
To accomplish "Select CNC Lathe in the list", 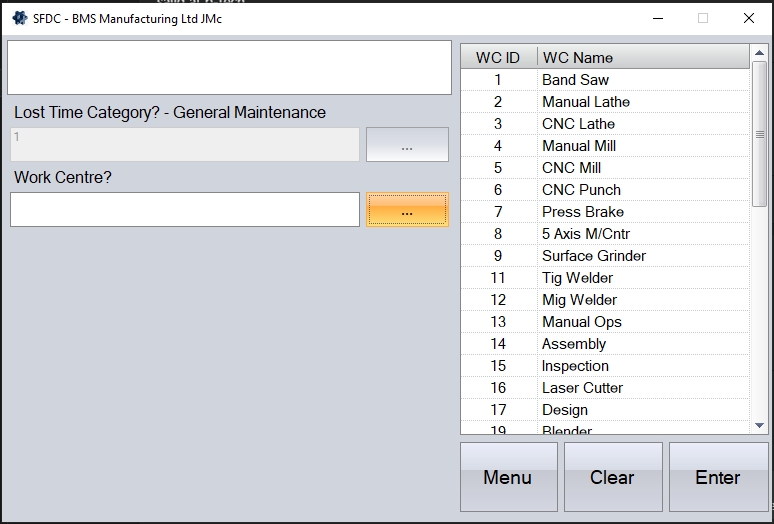I will 578,124.
